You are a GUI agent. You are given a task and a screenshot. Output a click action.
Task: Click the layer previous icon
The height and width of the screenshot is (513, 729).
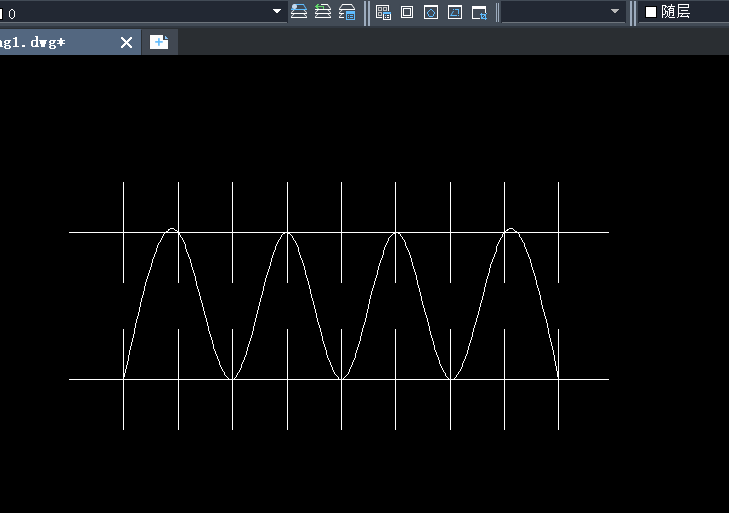point(323,12)
